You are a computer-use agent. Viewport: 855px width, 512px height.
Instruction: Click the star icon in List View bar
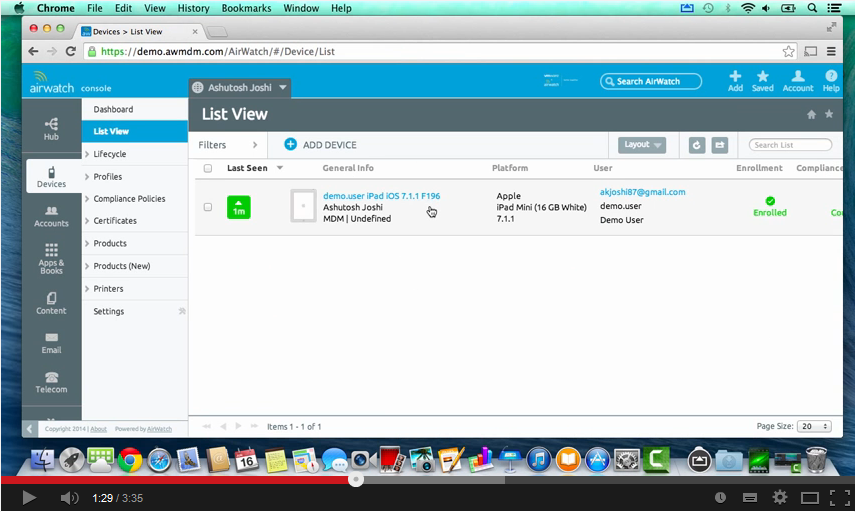(829, 114)
